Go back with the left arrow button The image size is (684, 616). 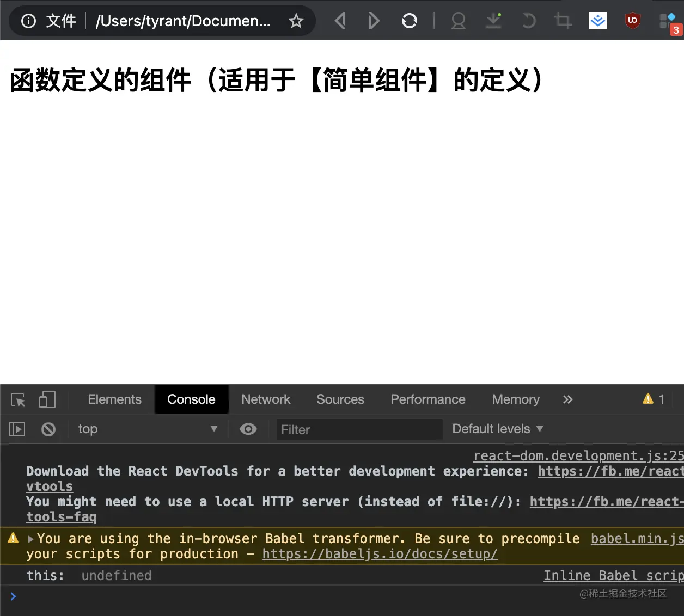pos(340,21)
